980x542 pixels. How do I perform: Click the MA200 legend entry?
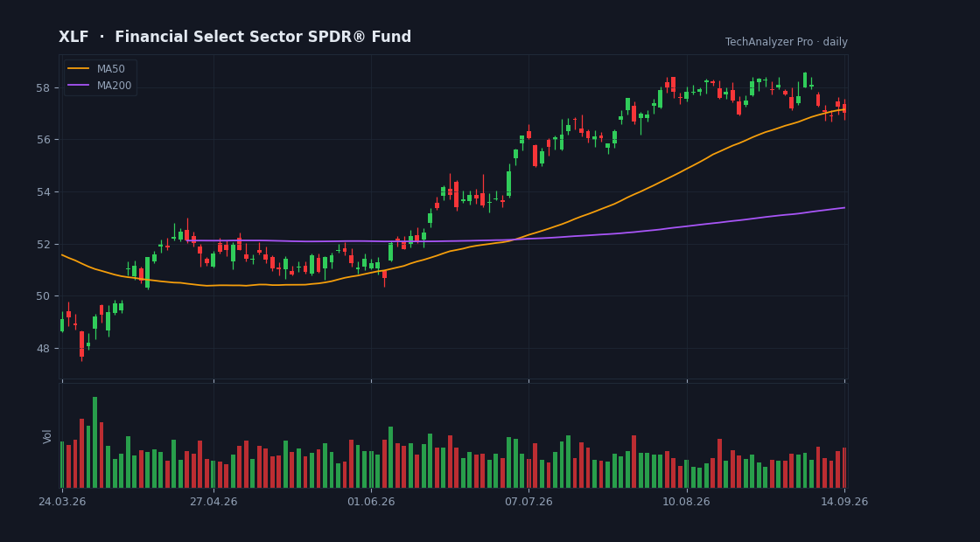point(100,86)
